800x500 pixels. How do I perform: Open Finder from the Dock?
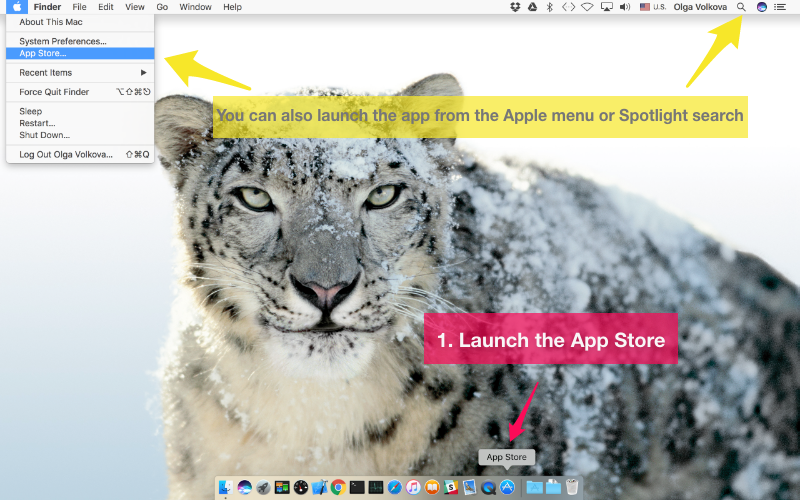(x=226, y=487)
